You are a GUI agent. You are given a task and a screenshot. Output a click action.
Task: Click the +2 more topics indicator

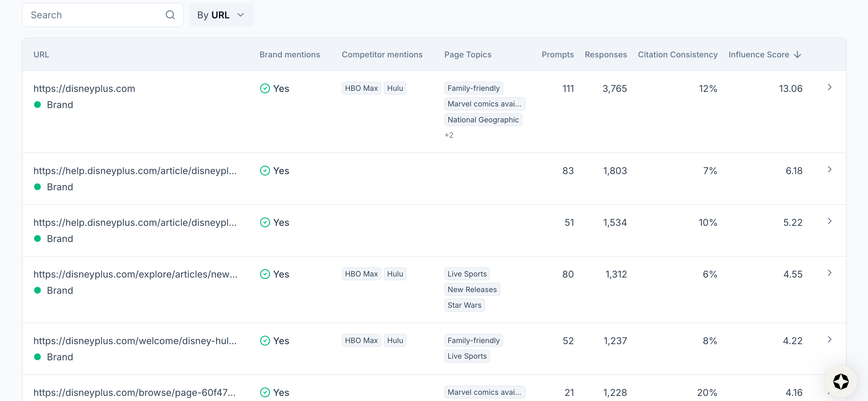[x=449, y=135]
